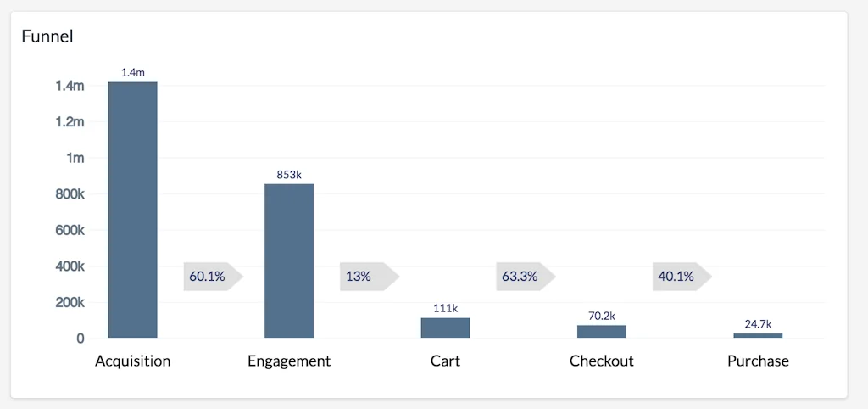The height and width of the screenshot is (409, 868).
Task: Select the 40.1% conversion arrow
Action: 680,277
